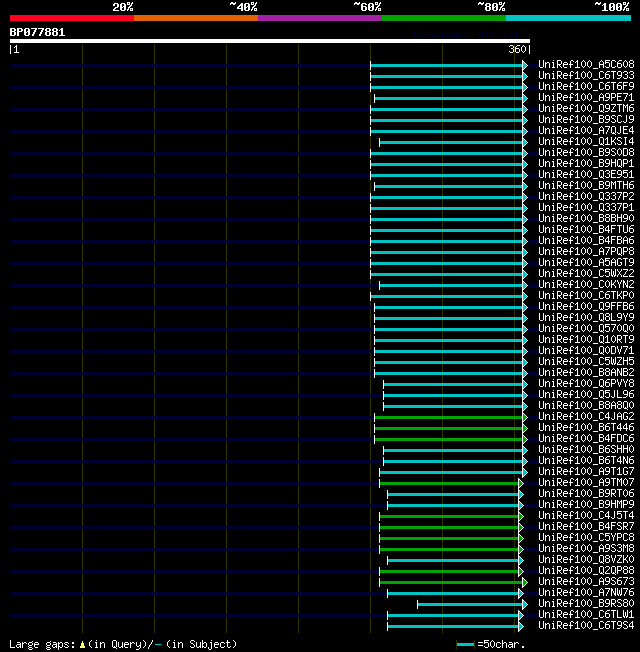The height and width of the screenshot is (652, 640).
Task: Select label UniRef100_B9RT06
Action: coord(586,494)
